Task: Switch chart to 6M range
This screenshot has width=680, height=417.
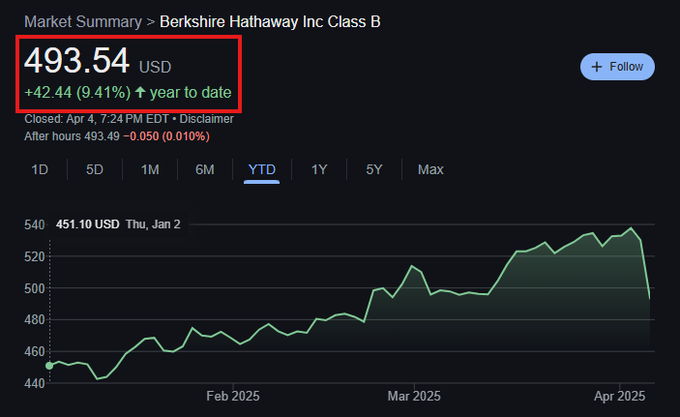Action: [205, 169]
